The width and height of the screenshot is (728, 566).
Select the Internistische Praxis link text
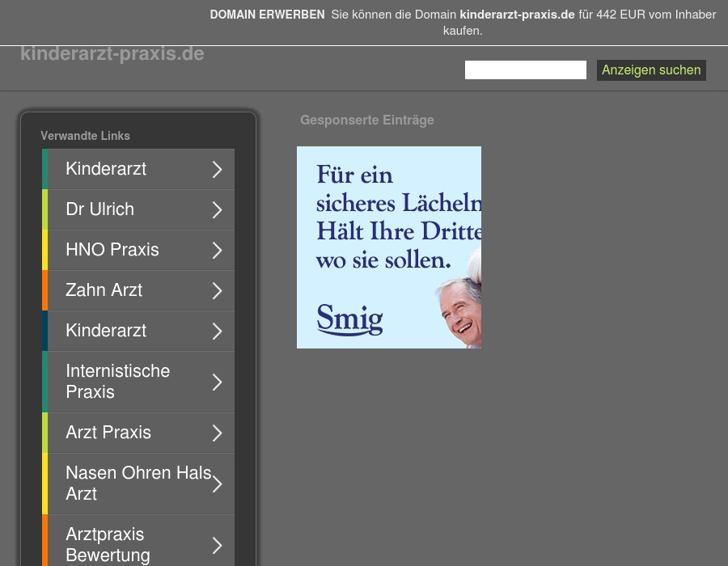click(x=117, y=382)
